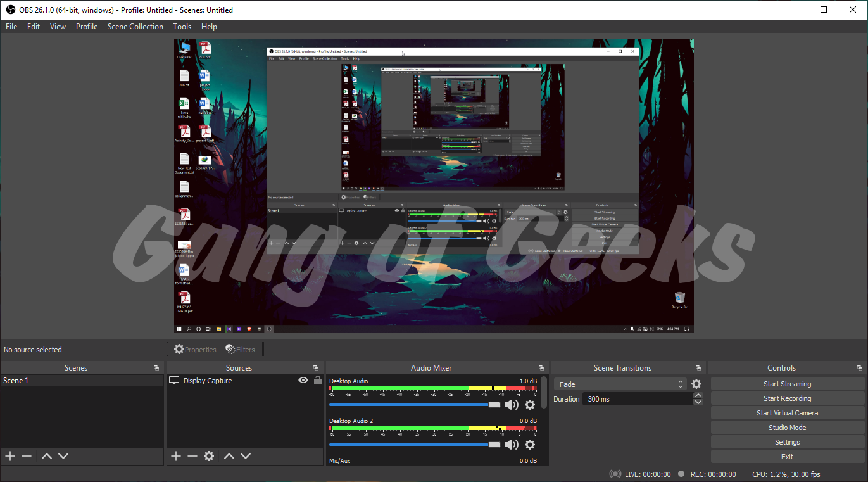Viewport: 868px width, 482px height.
Task: Click the 'Desktop Audio 2' channel label
Action: coord(351,421)
